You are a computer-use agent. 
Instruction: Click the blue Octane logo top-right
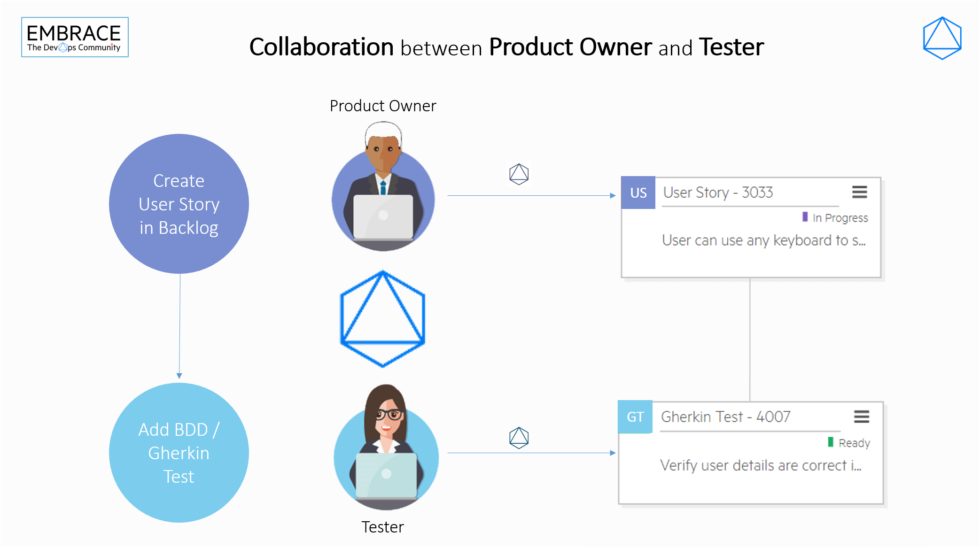point(942,38)
